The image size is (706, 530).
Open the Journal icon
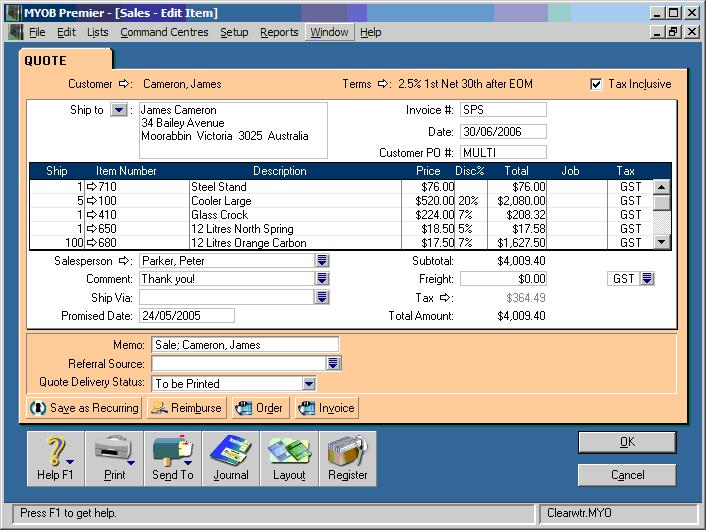(231, 458)
